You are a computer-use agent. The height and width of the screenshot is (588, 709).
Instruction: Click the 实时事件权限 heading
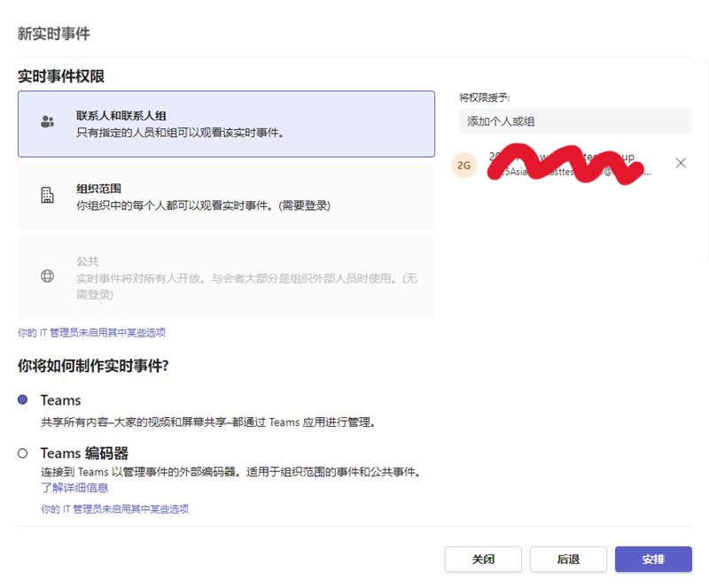pyautogui.click(x=61, y=76)
